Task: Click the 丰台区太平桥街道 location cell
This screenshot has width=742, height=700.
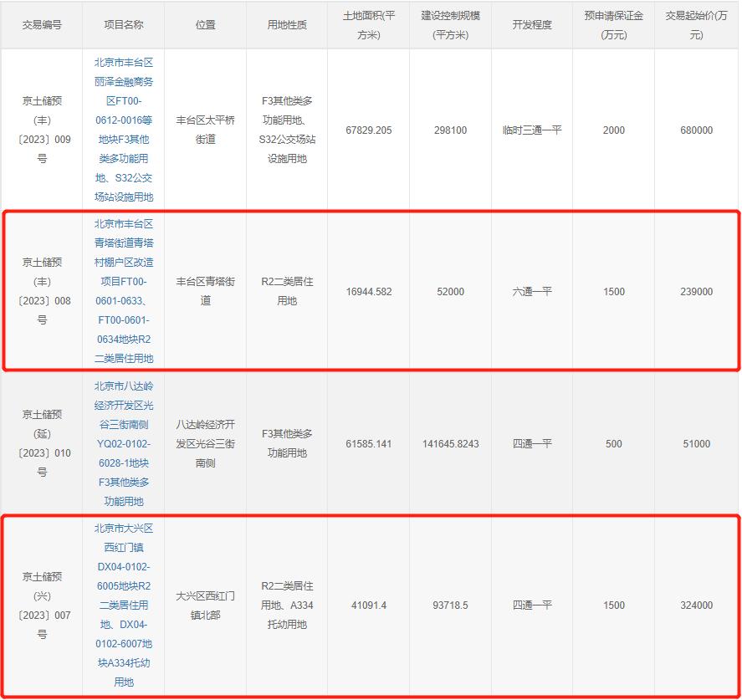Action: (205, 130)
